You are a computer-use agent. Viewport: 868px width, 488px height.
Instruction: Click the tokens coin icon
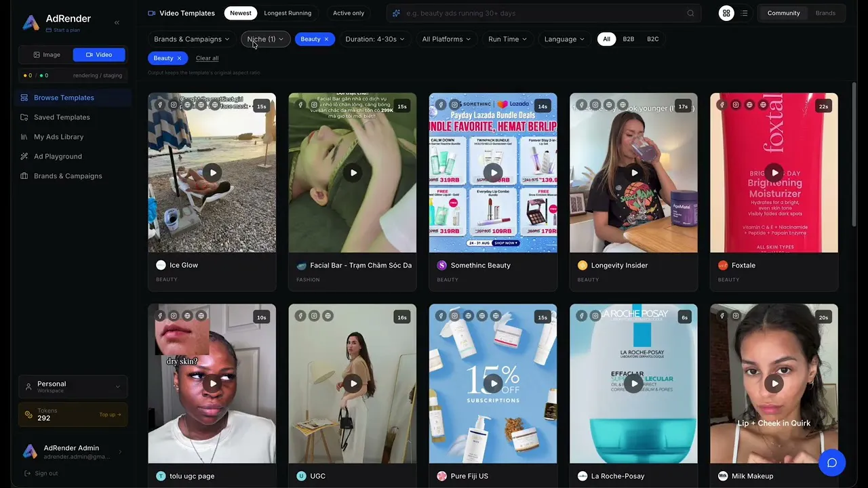tap(28, 414)
